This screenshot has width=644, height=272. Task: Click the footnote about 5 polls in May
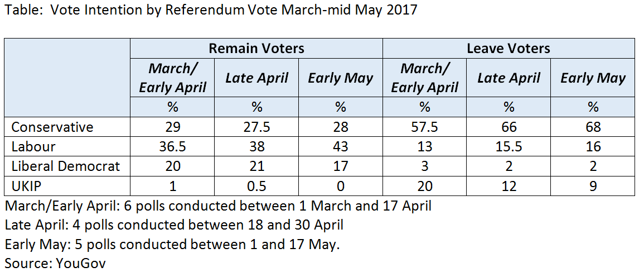pos(172,245)
